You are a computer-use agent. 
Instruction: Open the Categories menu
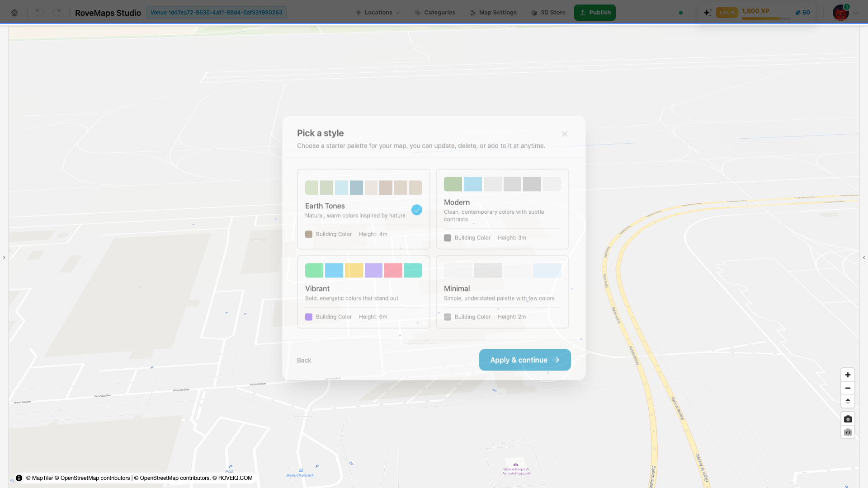click(435, 13)
